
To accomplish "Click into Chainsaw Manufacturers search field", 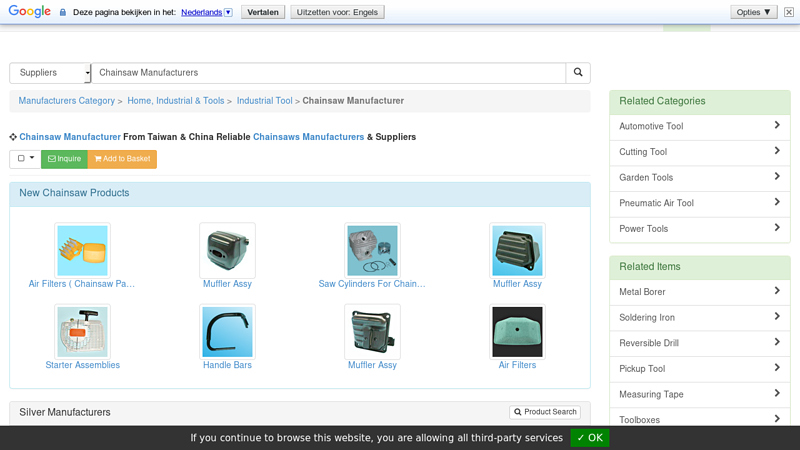I will (x=329, y=72).
